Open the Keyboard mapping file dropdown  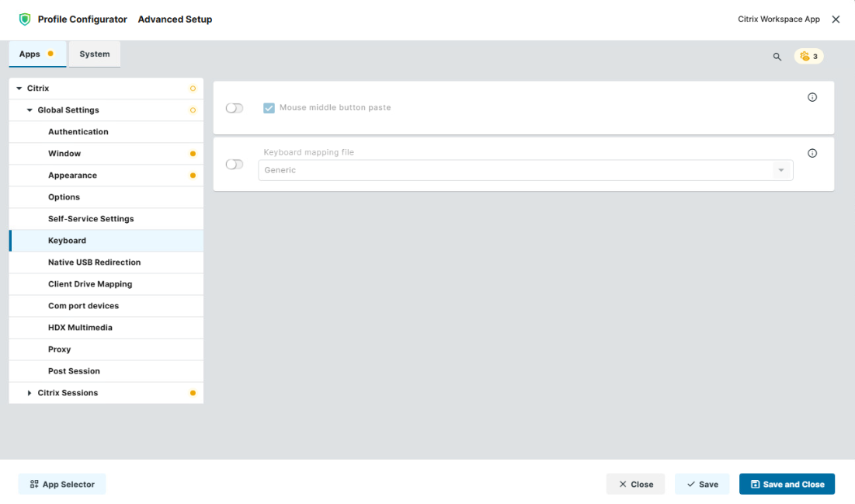click(526, 170)
